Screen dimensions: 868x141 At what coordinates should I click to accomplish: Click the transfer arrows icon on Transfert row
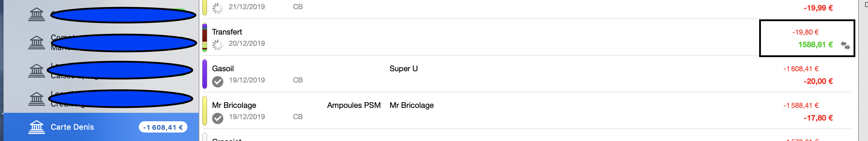pyautogui.click(x=845, y=45)
